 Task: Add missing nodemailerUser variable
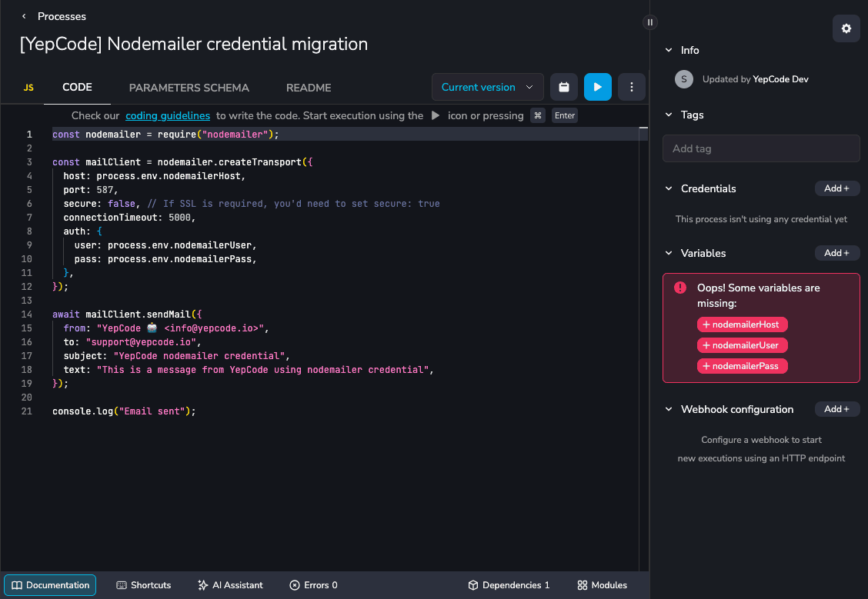click(742, 345)
